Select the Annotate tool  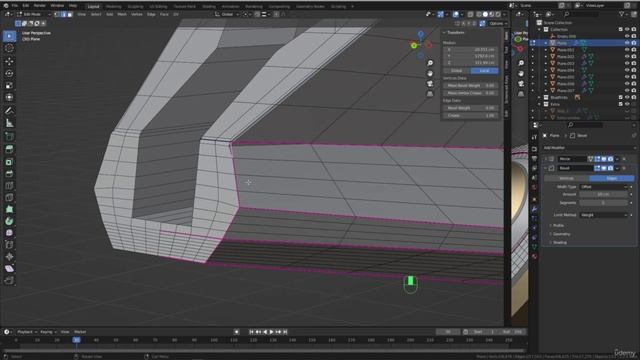pos(9,111)
